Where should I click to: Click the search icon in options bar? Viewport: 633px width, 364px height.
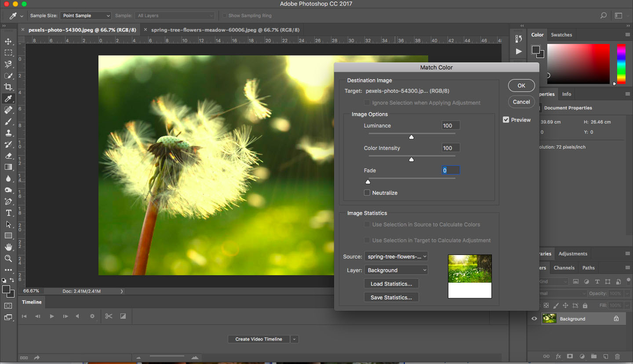pyautogui.click(x=603, y=16)
